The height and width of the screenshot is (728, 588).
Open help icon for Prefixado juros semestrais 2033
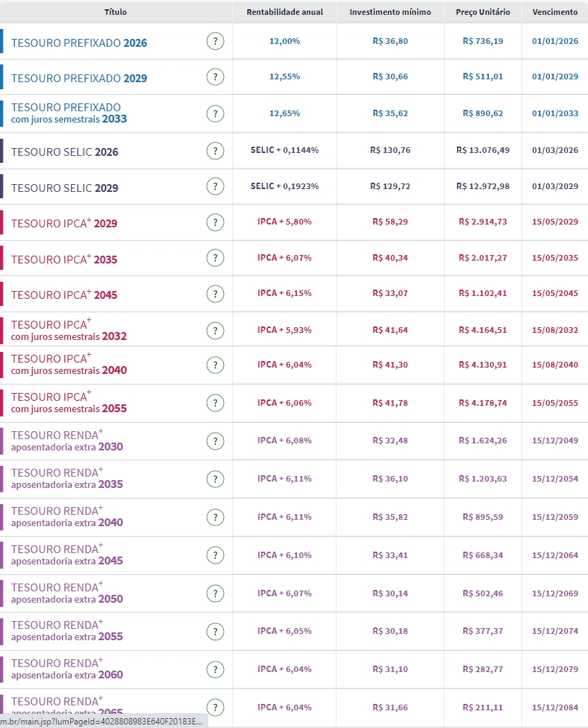click(x=215, y=113)
